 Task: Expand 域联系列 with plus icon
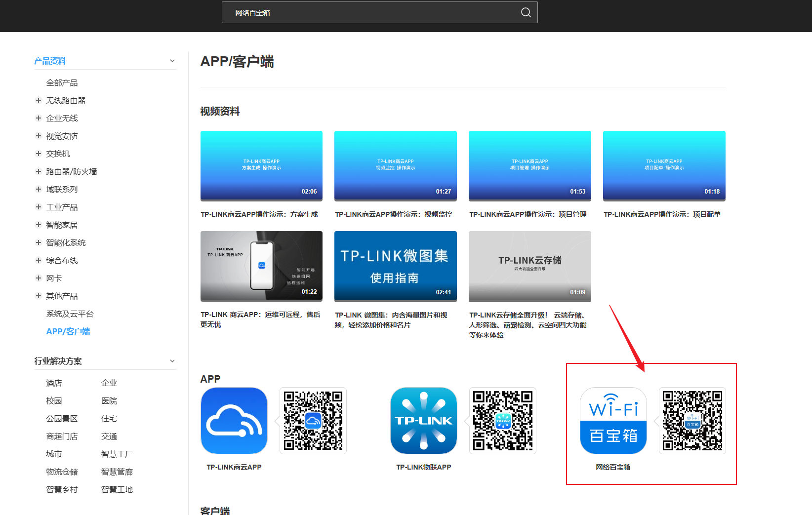pyautogui.click(x=39, y=189)
